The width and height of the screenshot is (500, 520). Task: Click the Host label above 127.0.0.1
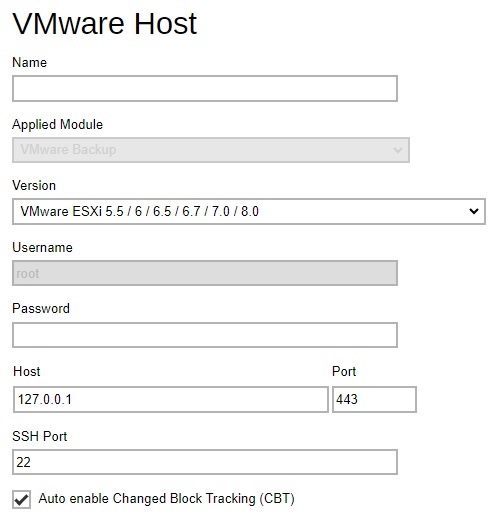click(27, 371)
